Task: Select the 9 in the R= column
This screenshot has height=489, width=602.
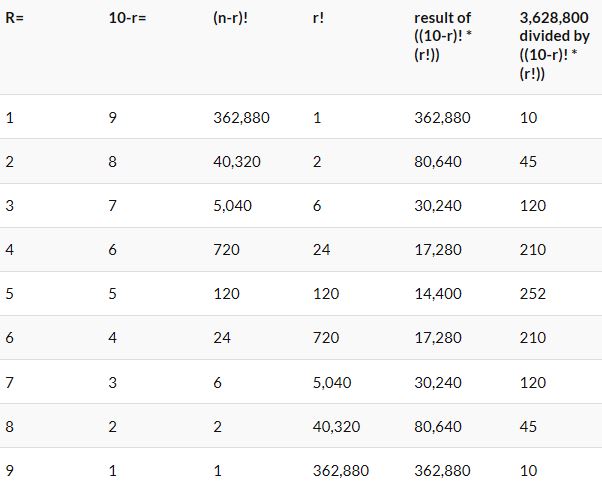Action: point(10,470)
